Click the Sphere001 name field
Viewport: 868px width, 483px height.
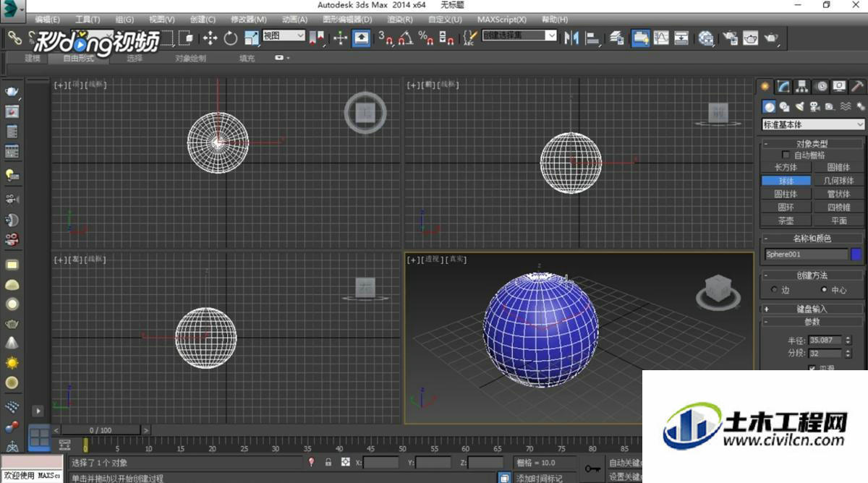point(807,254)
